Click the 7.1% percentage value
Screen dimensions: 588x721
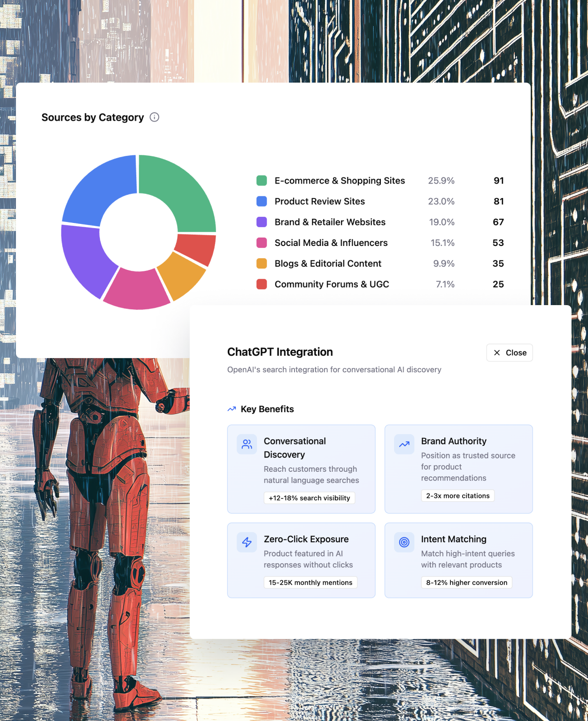tap(445, 284)
